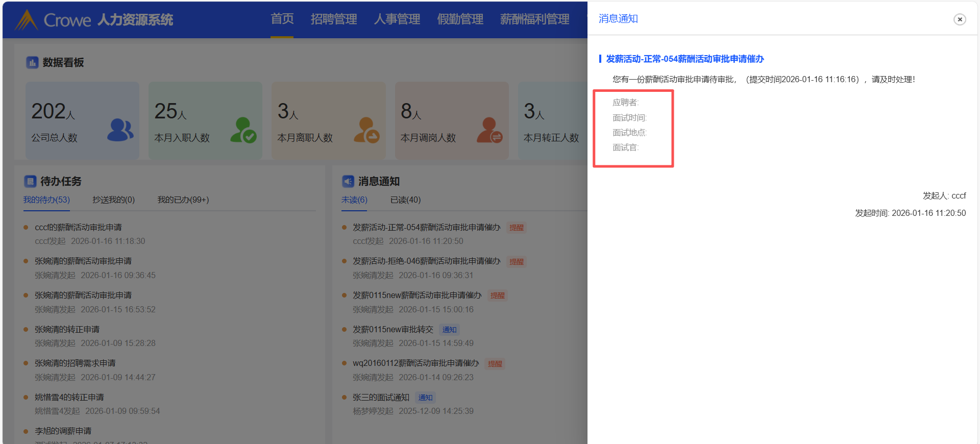Open message 发薪活动-拒绝-046薪酬活动审批申请催办
This screenshot has height=444, width=980.
pos(427,261)
